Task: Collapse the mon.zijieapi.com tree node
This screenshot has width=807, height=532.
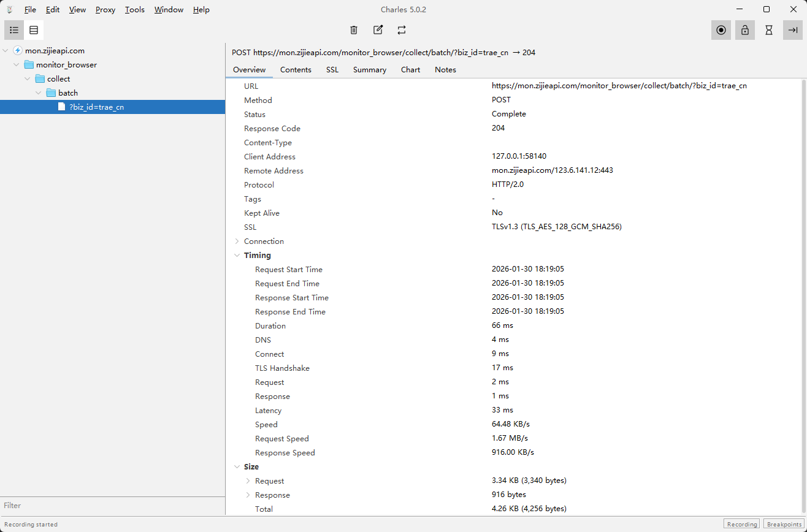Action: 6,51
